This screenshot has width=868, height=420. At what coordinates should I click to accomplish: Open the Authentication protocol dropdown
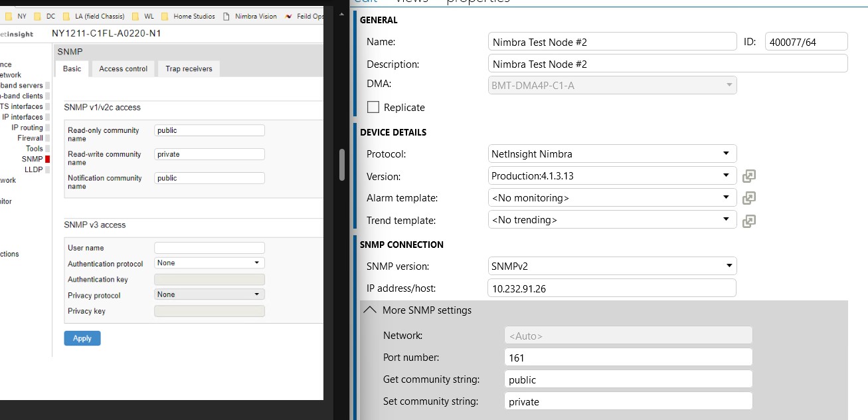tap(209, 263)
